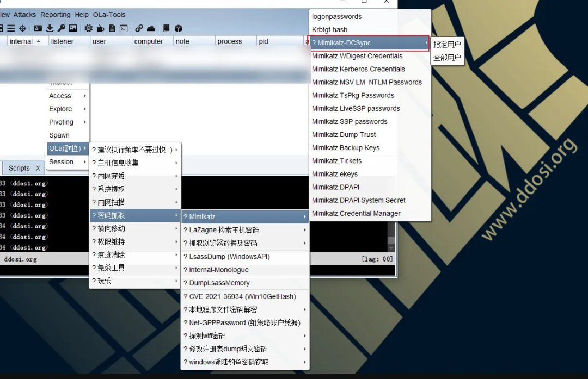This screenshot has width=588, height=379.
Task: Click the listener column header
Action: click(x=69, y=41)
